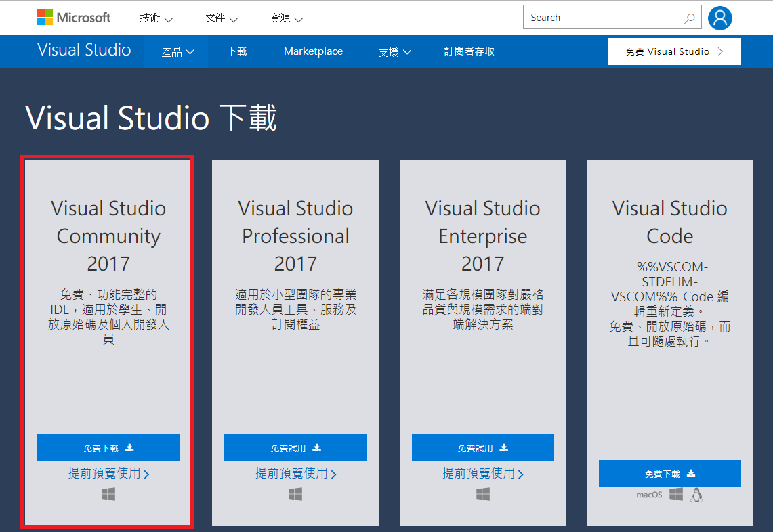Click the Visual Studio 下載 page heading
773x532 pixels.
pyautogui.click(x=151, y=118)
